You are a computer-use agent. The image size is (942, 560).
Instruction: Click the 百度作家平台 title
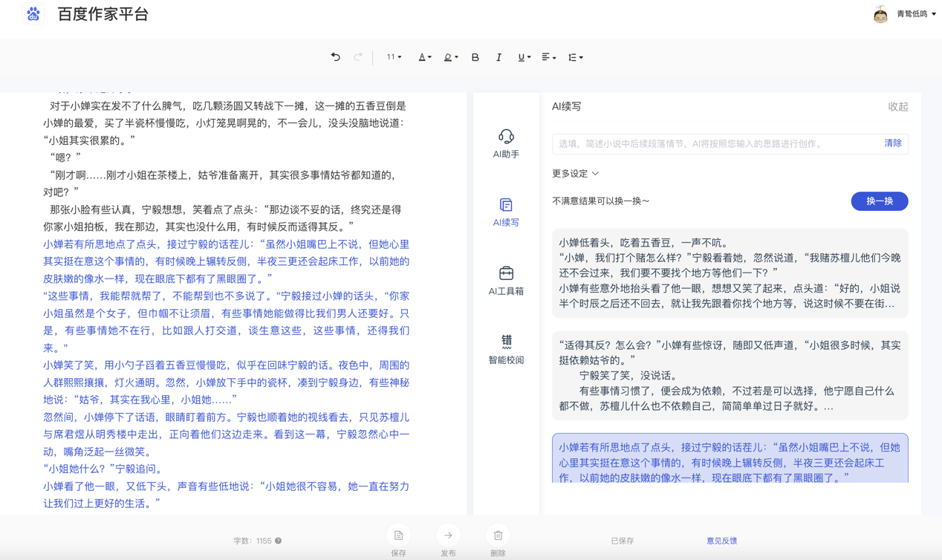pos(103,14)
